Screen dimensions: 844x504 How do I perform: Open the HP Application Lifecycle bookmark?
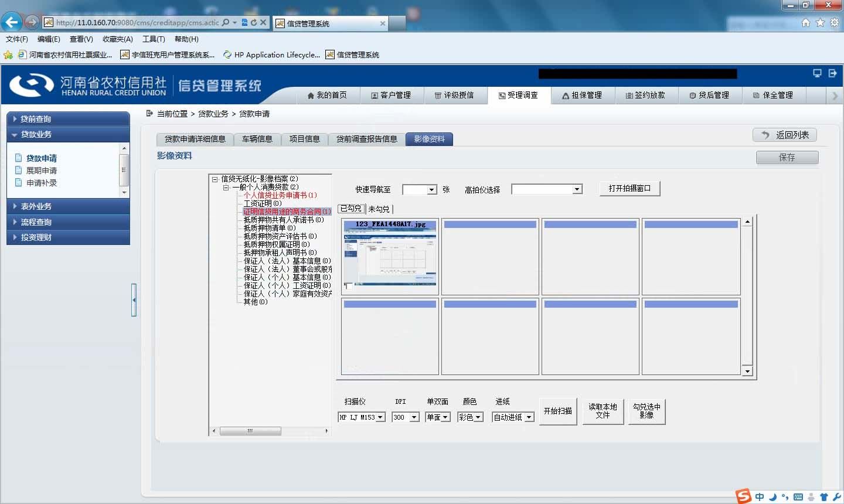point(271,55)
